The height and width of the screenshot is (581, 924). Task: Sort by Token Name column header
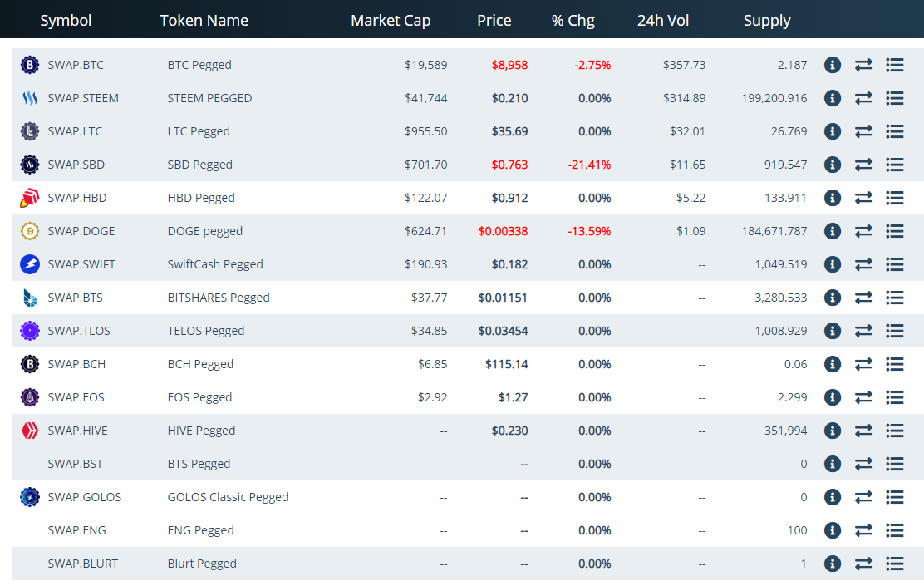pyautogui.click(x=204, y=21)
